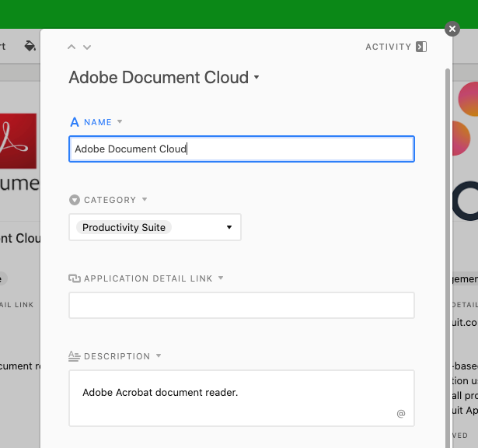Click the @ mention icon in Description

click(x=401, y=414)
